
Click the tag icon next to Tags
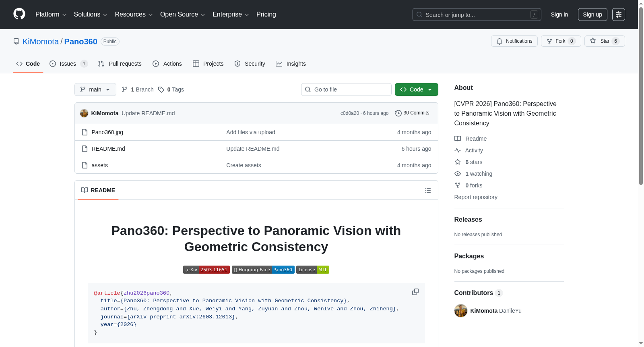pos(161,89)
